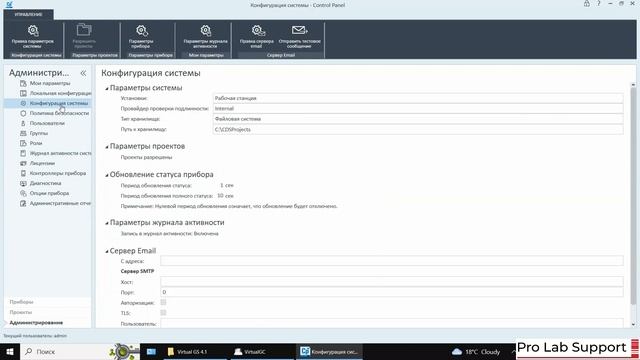Image resolution: width=640 pixels, height=360 pixels.
Task: Open Пользователи in the sidebar
Action: pos(47,123)
